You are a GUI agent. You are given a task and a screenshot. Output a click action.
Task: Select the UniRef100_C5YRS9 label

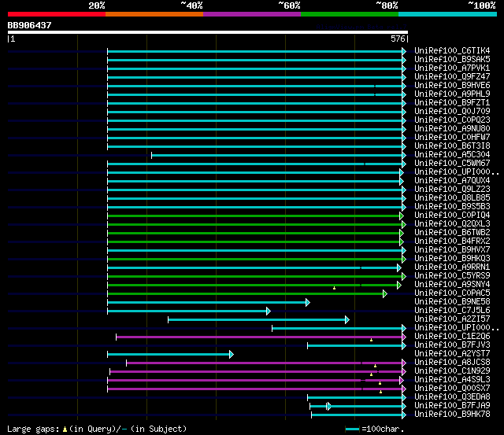(x=452, y=276)
